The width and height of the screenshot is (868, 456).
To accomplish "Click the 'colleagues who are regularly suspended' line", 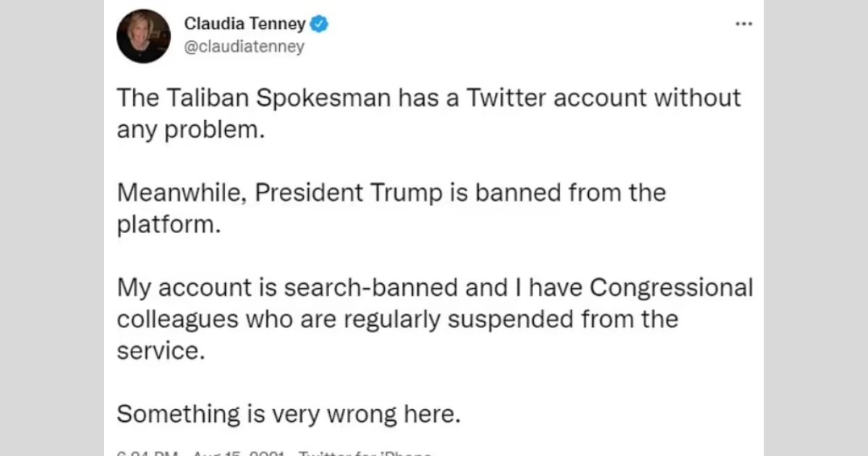I will [x=397, y=320].
